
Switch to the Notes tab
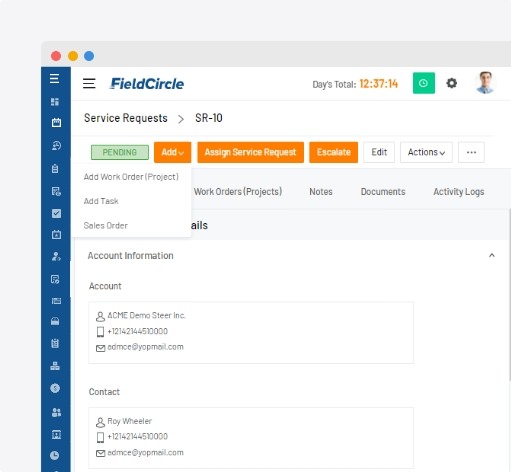click(x=321, y=192)
